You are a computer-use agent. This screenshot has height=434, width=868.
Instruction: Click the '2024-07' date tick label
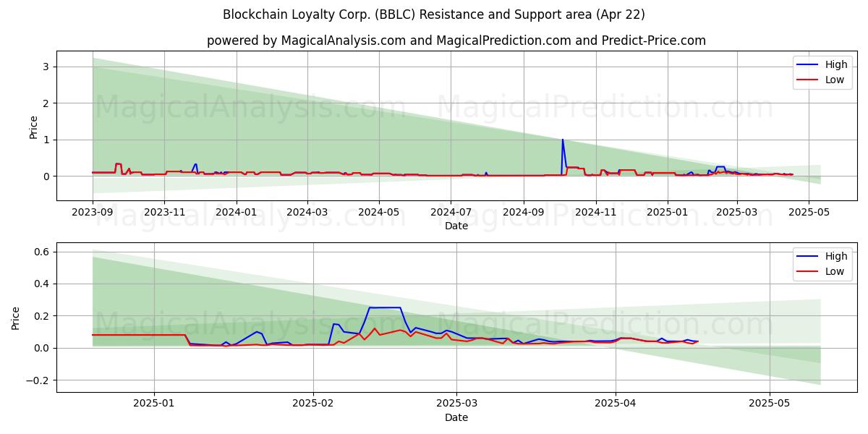(451, 213)
